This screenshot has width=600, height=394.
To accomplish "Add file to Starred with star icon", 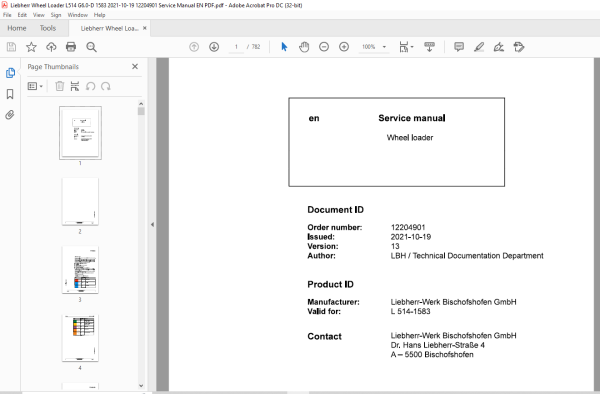I will click(31, 47).
